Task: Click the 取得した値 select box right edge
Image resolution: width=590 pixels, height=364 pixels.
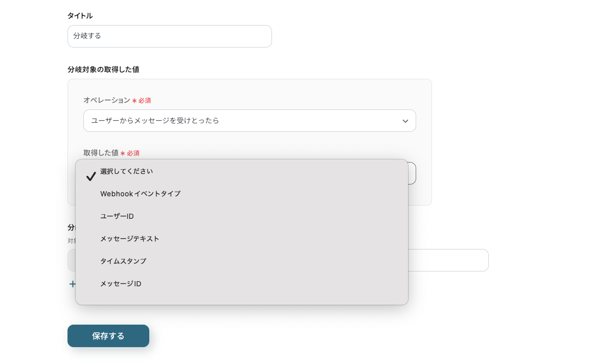Action: coord(412,173)
